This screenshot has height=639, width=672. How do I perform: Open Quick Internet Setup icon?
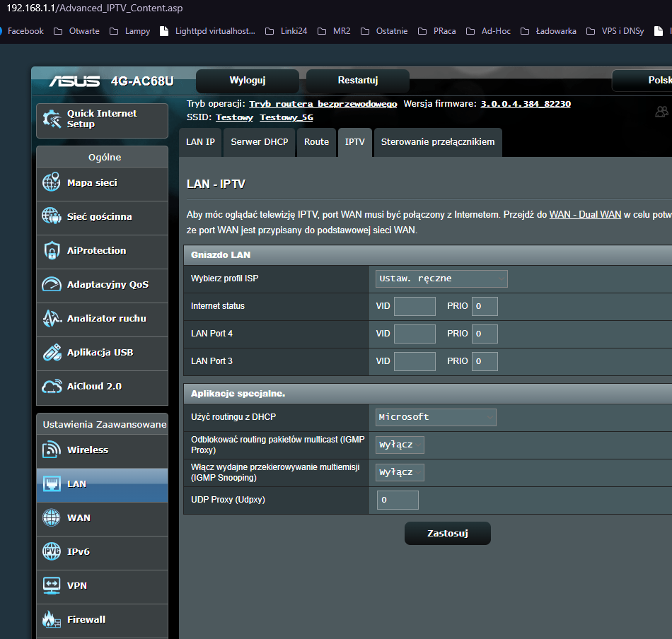click(52, 119)
